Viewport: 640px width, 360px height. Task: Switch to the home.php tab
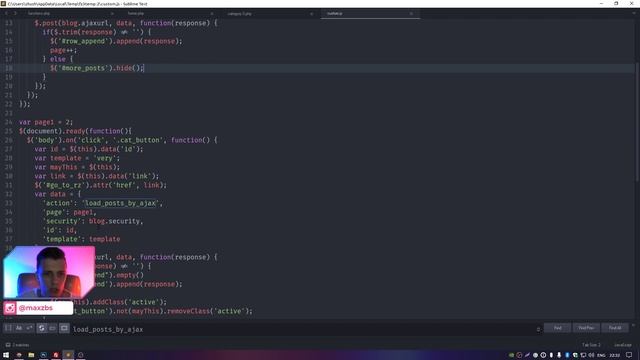pos(167,13)
